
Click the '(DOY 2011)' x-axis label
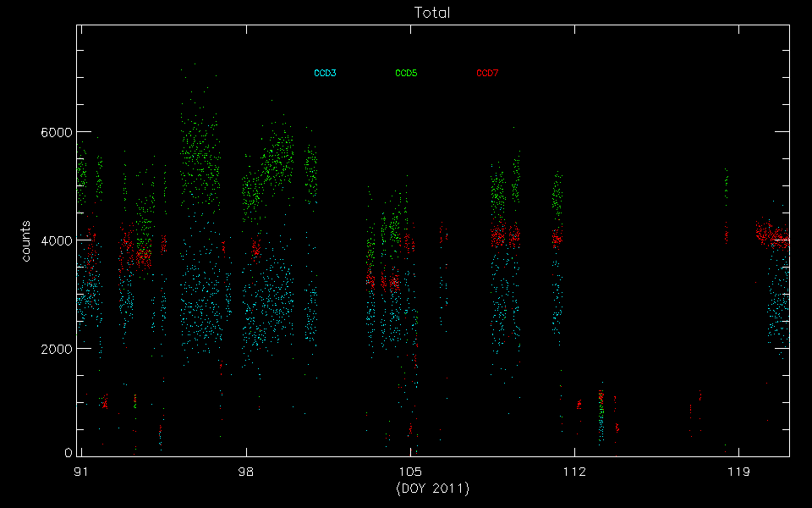pos(432,489)
